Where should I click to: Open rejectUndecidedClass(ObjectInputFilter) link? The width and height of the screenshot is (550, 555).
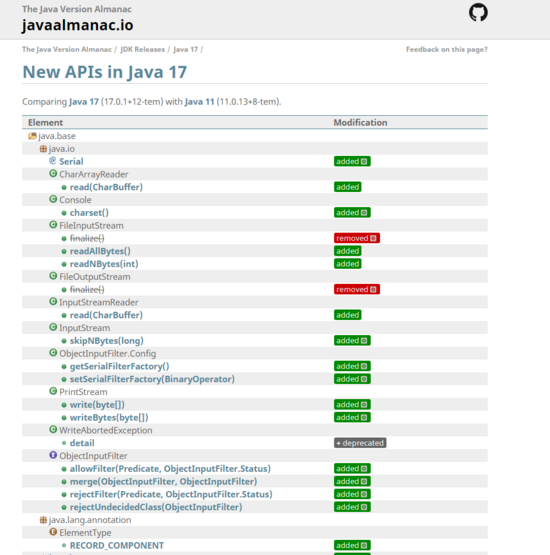tap(156, 507)
